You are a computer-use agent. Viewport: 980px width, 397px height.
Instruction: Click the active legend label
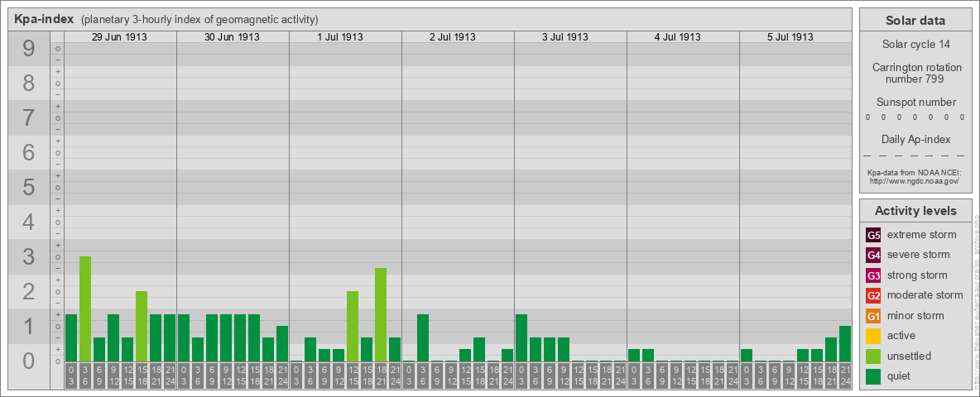(901, 335)
